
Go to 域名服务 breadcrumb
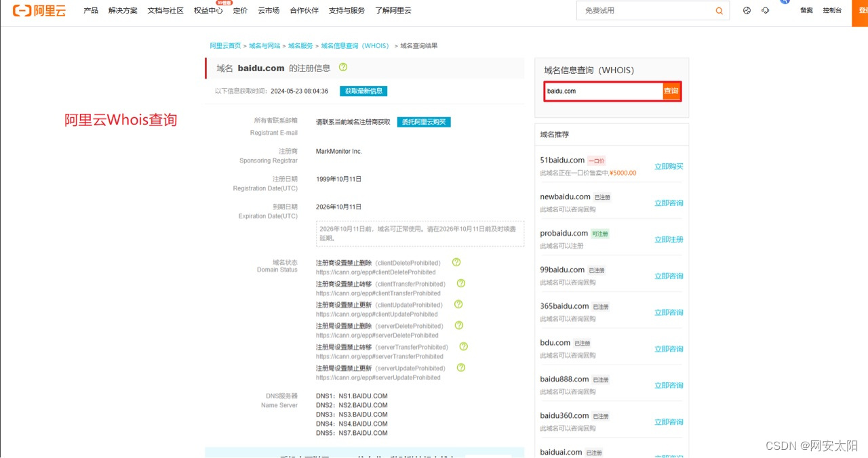pos(300,45)
